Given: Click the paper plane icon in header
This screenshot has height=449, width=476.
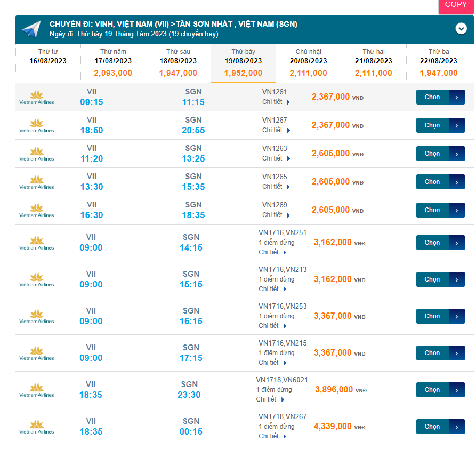Looking at the screenshot, I should click(30, 29).
